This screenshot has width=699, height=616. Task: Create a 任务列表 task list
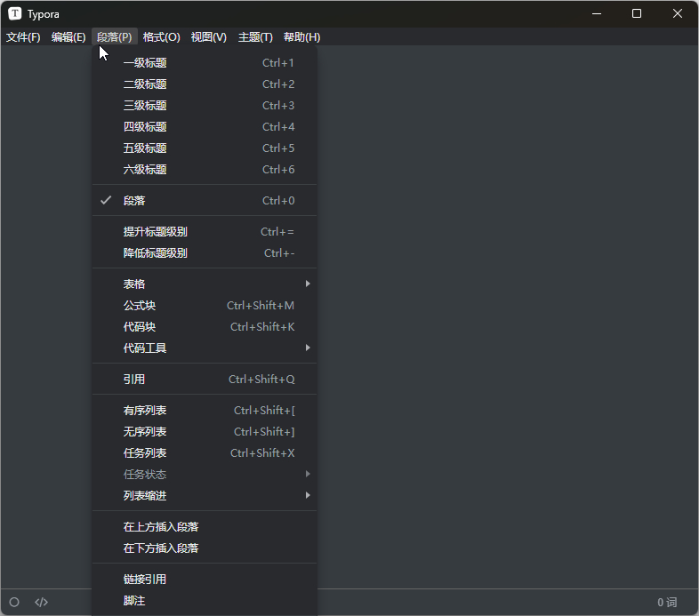point(205,452)
